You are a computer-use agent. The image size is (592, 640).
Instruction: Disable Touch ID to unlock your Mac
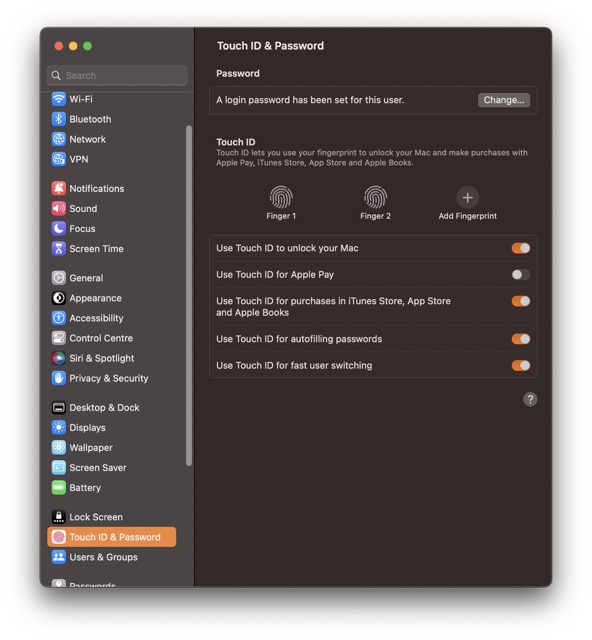(x=521, y=248)
